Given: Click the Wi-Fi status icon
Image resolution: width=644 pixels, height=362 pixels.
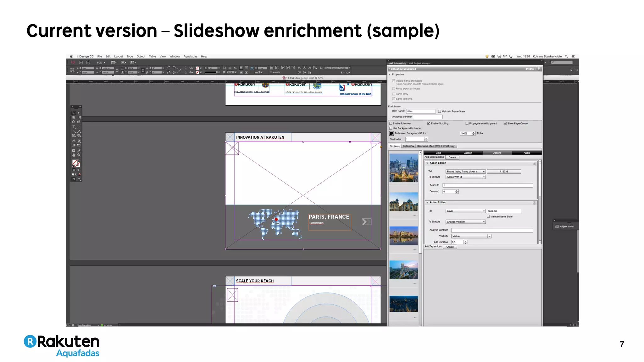Looking at the screenshot, I should (x=505, y=57).
